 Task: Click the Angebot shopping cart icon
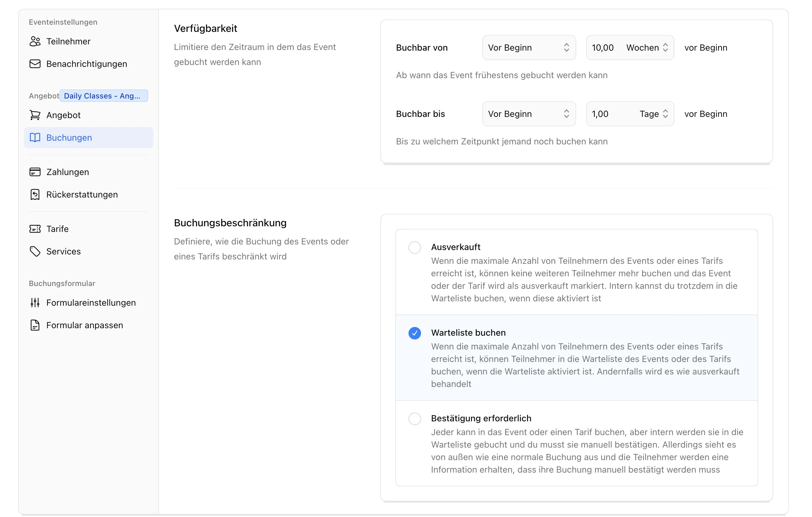(x=35, y=115)
